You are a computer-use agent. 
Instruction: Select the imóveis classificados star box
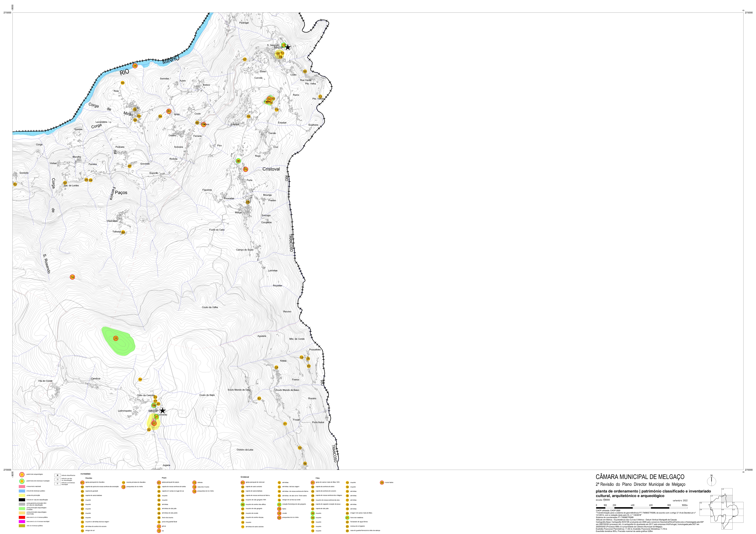click(57, 476)
